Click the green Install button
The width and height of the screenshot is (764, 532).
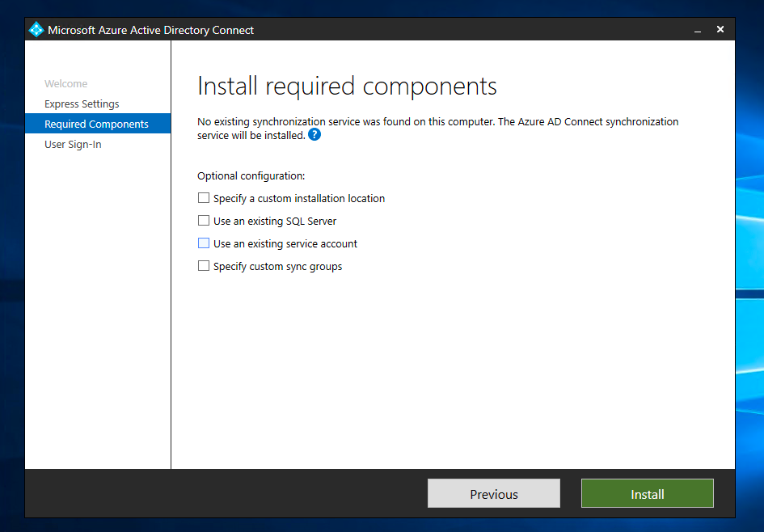[647, 493]
